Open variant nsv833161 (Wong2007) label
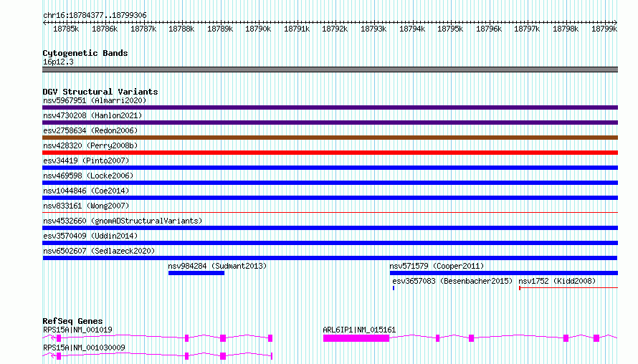This screenshot has width=638, height=364. pyautogui.click(x=86, y=206)
